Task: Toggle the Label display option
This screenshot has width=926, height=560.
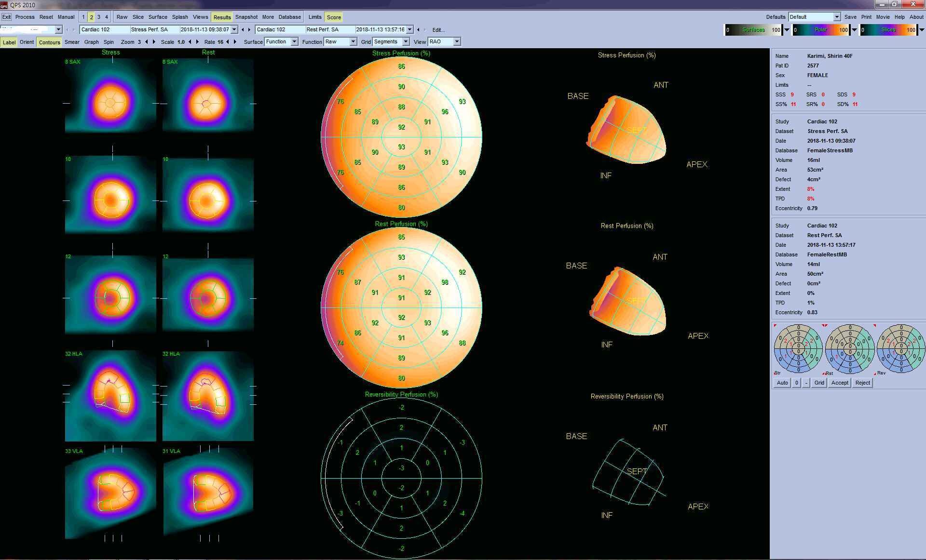Action: click(9, 42)
